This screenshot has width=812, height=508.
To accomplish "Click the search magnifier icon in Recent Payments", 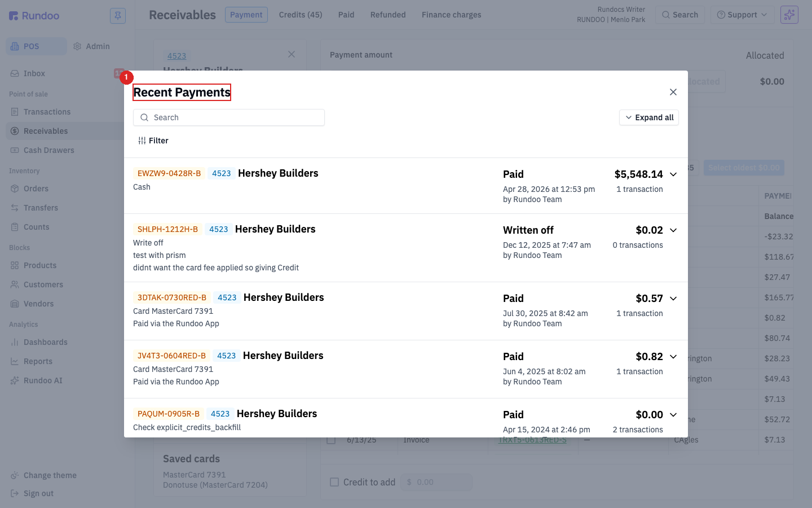I will click(144, 117).
